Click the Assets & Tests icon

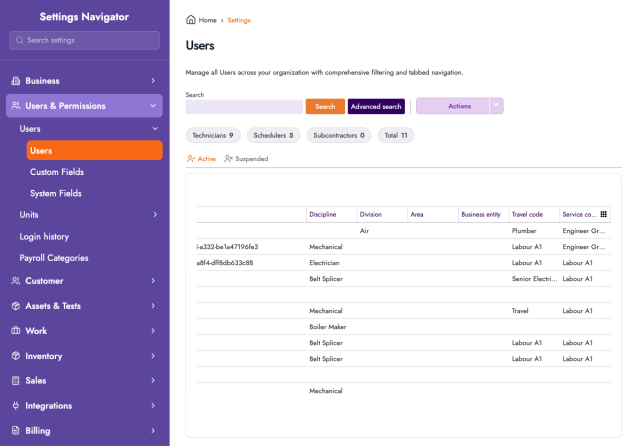pyautogui.click(x=16, y=306)
